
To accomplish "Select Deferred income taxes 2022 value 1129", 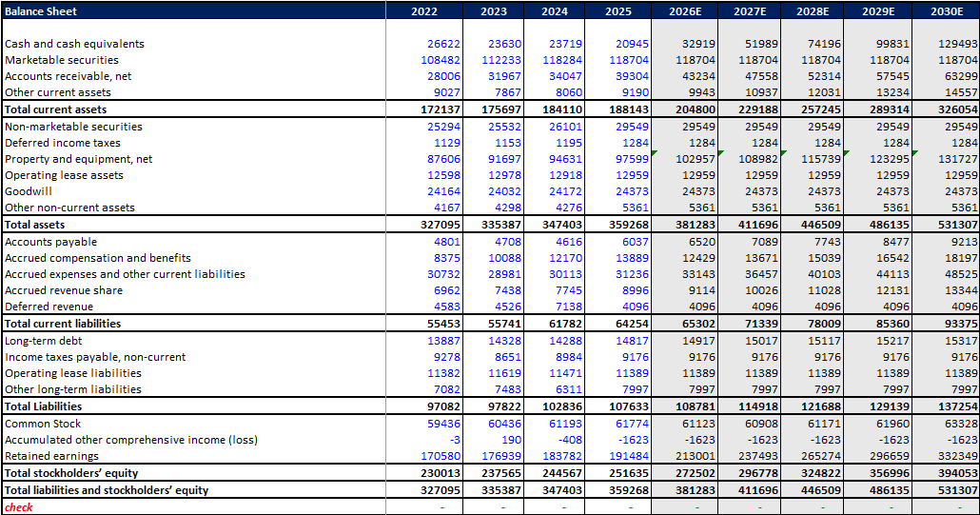I will 447,143.
